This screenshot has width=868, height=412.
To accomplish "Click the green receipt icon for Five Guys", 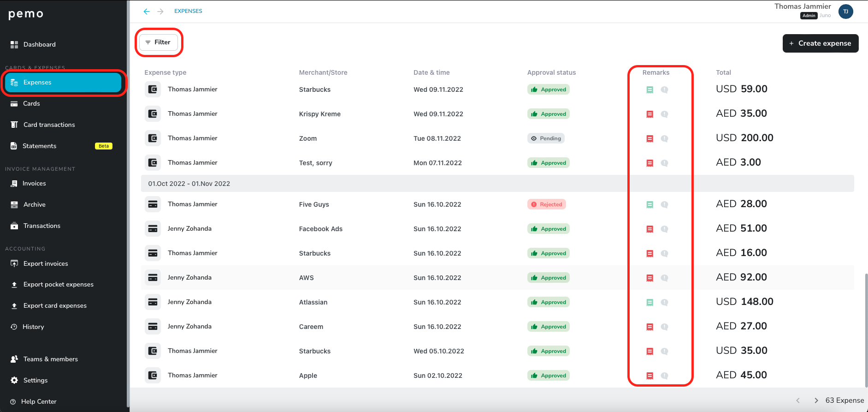I will pos(650,205).
